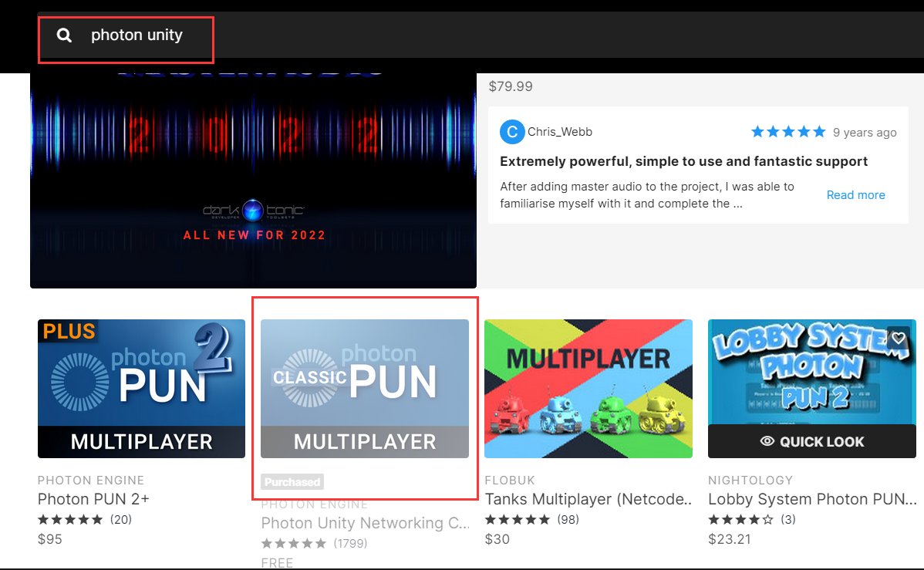
Task: Click the Quick Look button
Action: tap(812, 441)
